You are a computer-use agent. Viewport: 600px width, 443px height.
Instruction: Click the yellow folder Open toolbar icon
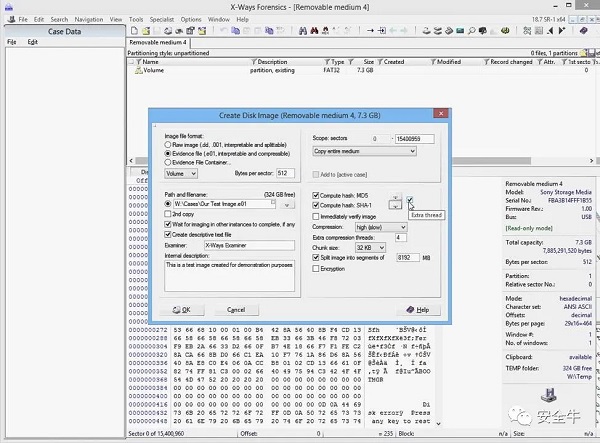146,31
